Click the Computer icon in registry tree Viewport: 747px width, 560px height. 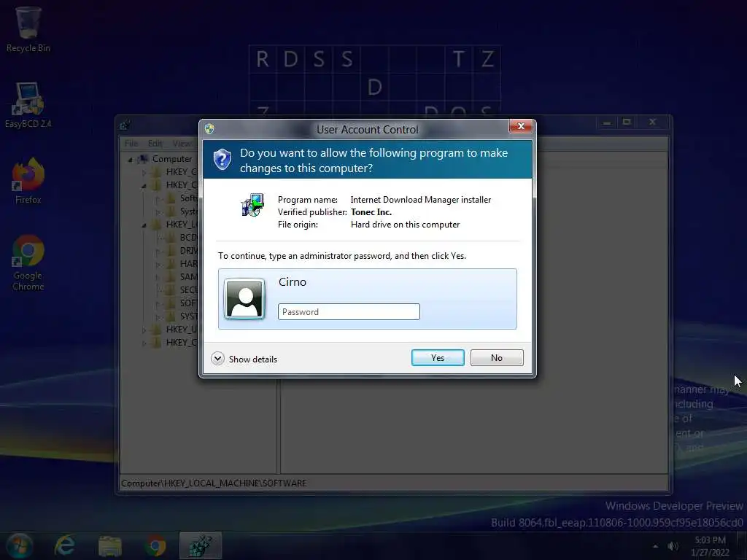coord(142,159)
